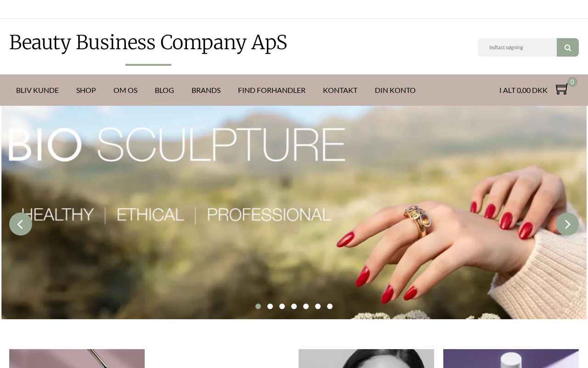Open the shopping cart icon

pyautogui.click(x=561, y=89)
